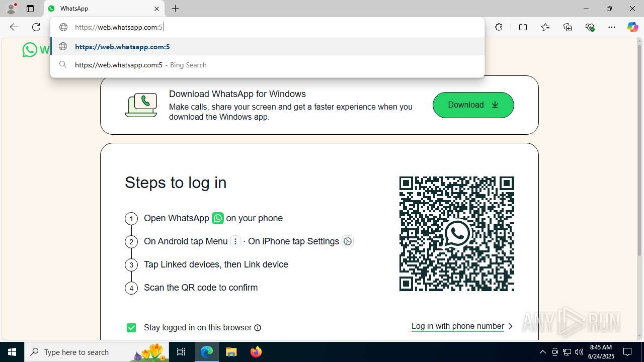This screenshot has height=362, width=644.
Task: Open the tab actions menu icon
Action: tap(30, 9)
